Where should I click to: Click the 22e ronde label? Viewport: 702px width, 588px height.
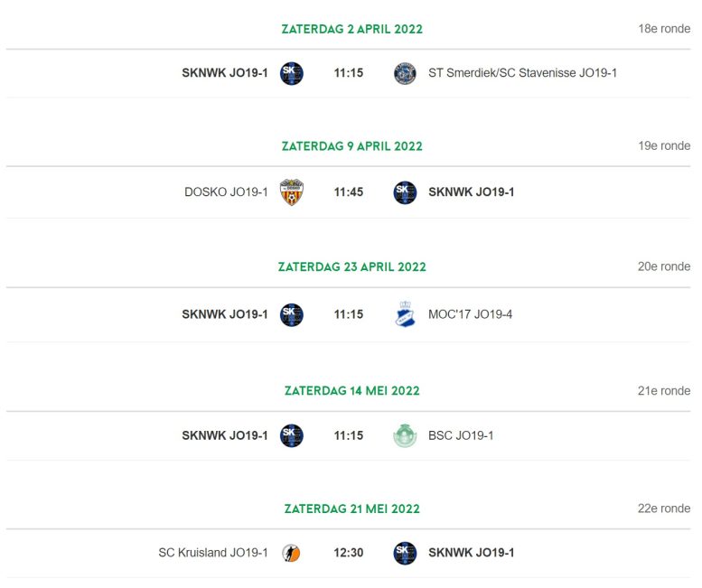click(664, 509)
